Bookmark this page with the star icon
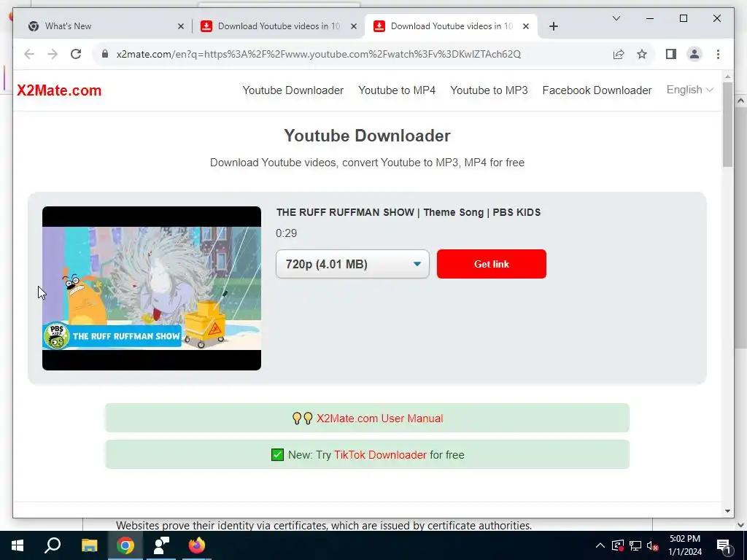This screenshot has width=747, height=560. 642,54
